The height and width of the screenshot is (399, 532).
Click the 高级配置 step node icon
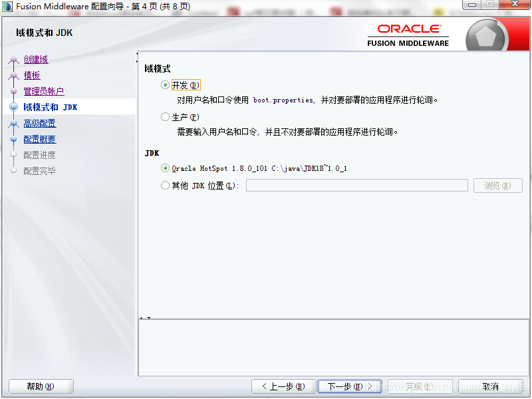[13, 124]
